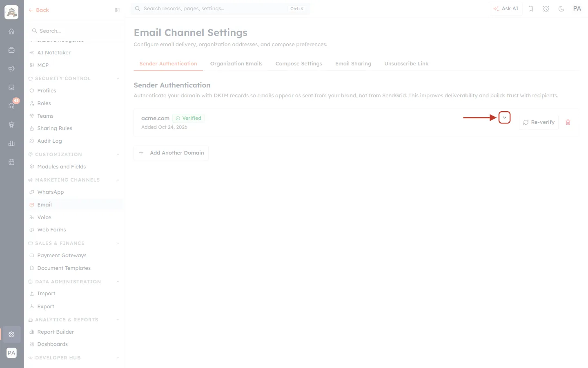The image size is (588, 368).
Task: Open the megaphone campaigns icon
Action: pos(11,69)
